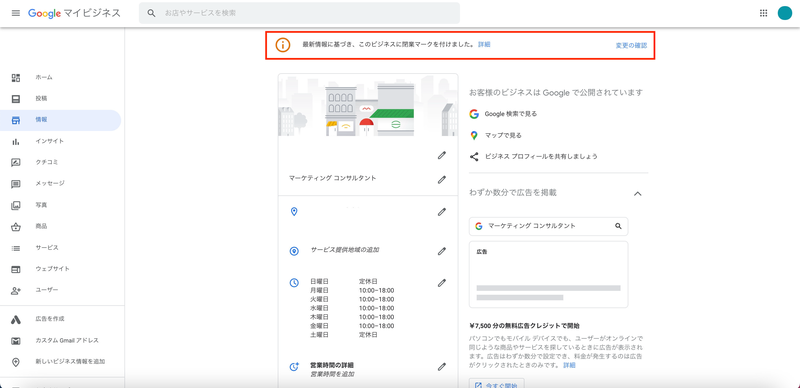This screenshot has width=800, height=388.
Task: Open the main hamburger menu
Action: 16,13
